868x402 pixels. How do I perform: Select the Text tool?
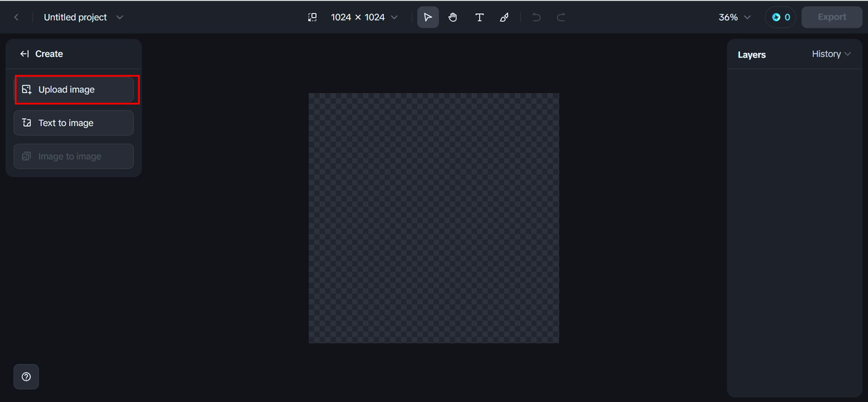tap(479, 18)
